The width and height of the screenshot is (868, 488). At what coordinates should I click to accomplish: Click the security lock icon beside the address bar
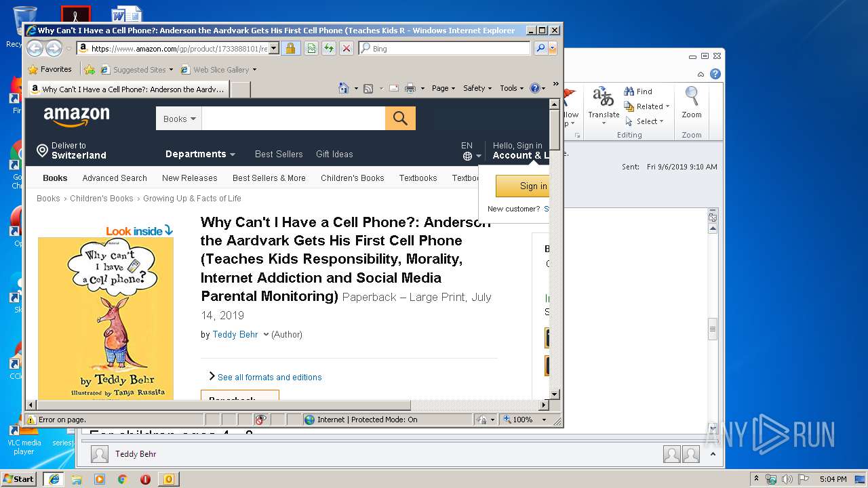[x=290, y=48]
